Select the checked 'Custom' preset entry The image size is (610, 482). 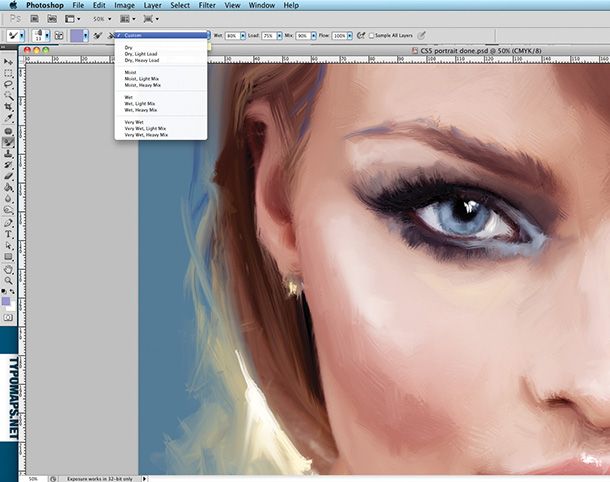[161, 35]
